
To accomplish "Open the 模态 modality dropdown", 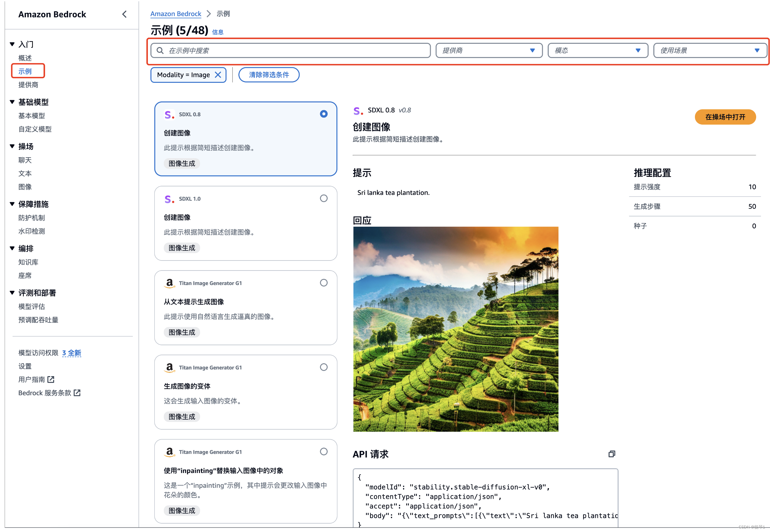I will [597, 50].
